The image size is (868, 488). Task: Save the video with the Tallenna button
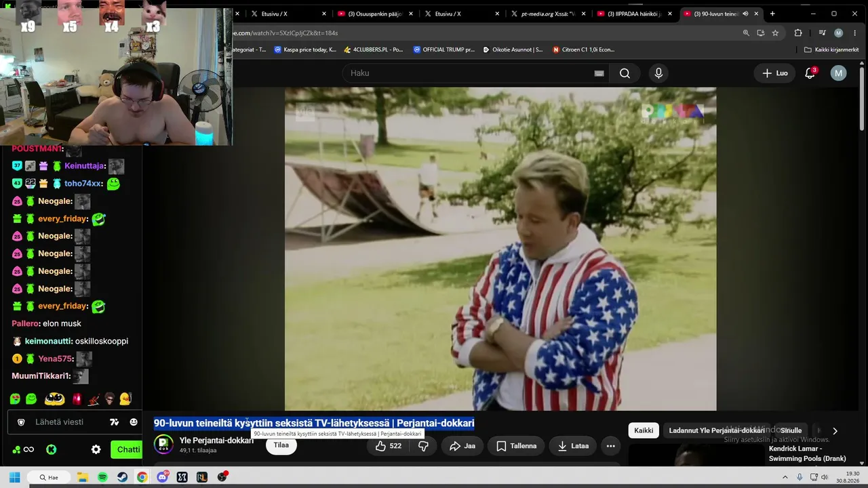coord(516,446)
